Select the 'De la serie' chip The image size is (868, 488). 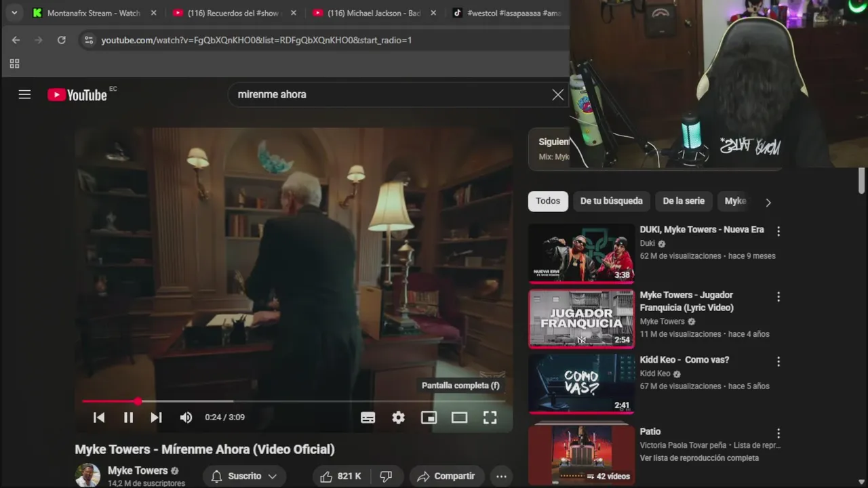[x=684, y=201]
